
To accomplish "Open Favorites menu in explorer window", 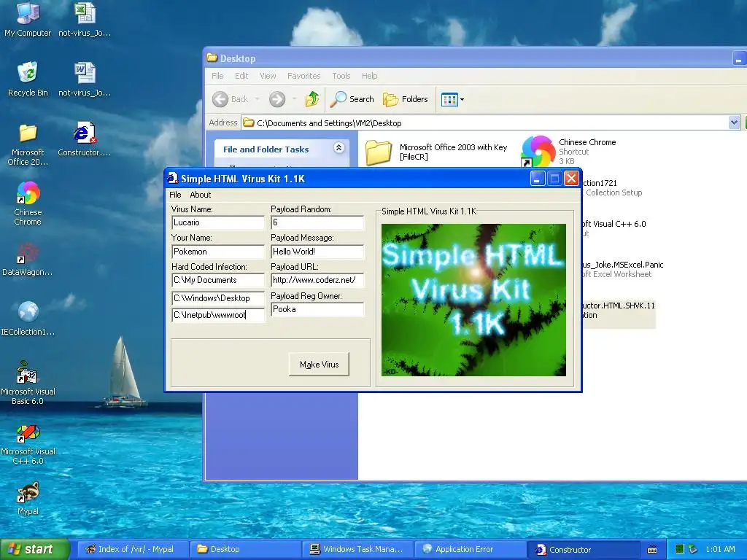I will coord(304,76).
